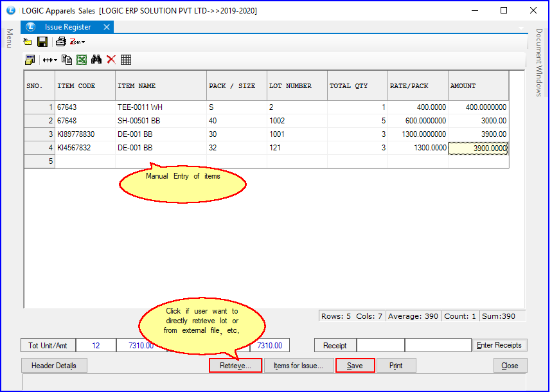Click the PACK / SIZE column header
The height and width of the screenshot is (392, 552).
(x=237, y=85)
